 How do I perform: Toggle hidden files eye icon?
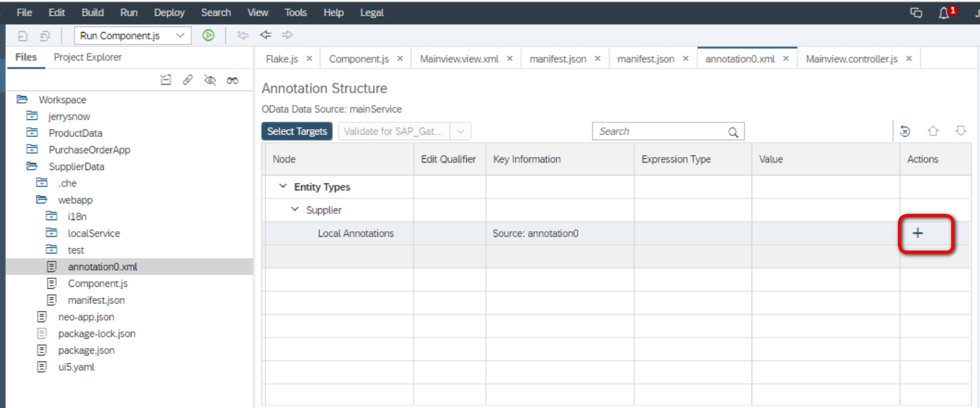pos(210,80)
